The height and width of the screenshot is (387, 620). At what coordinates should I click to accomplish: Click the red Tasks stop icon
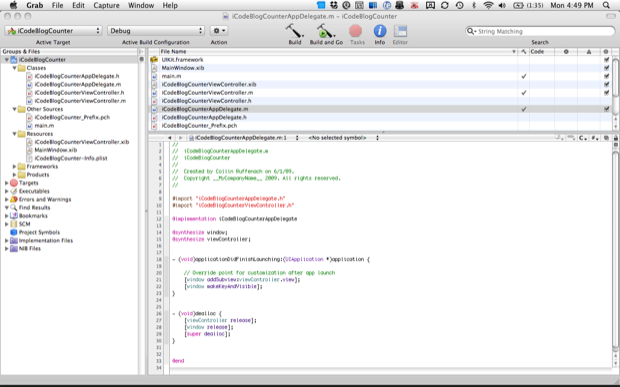tap(355, 31)
